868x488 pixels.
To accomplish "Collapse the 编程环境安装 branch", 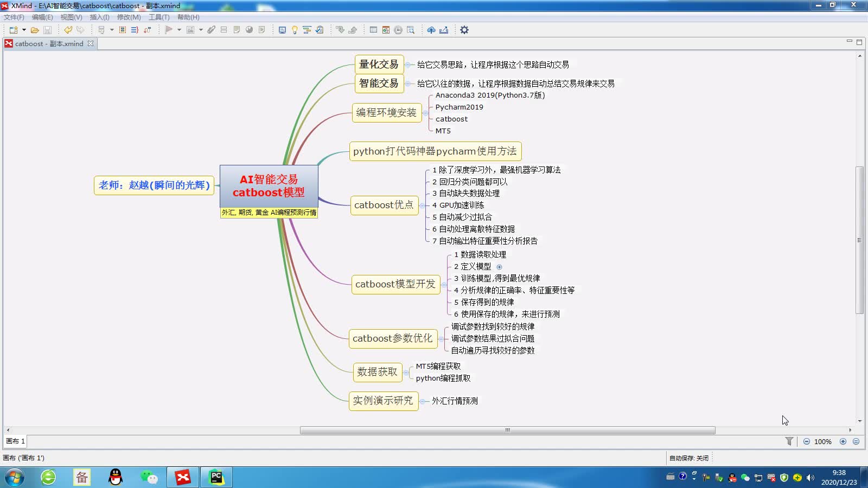I will click(x=425, y=113).
